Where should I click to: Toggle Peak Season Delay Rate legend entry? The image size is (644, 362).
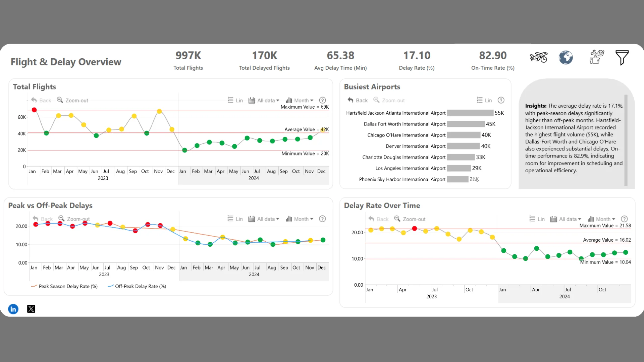point(64,286)
